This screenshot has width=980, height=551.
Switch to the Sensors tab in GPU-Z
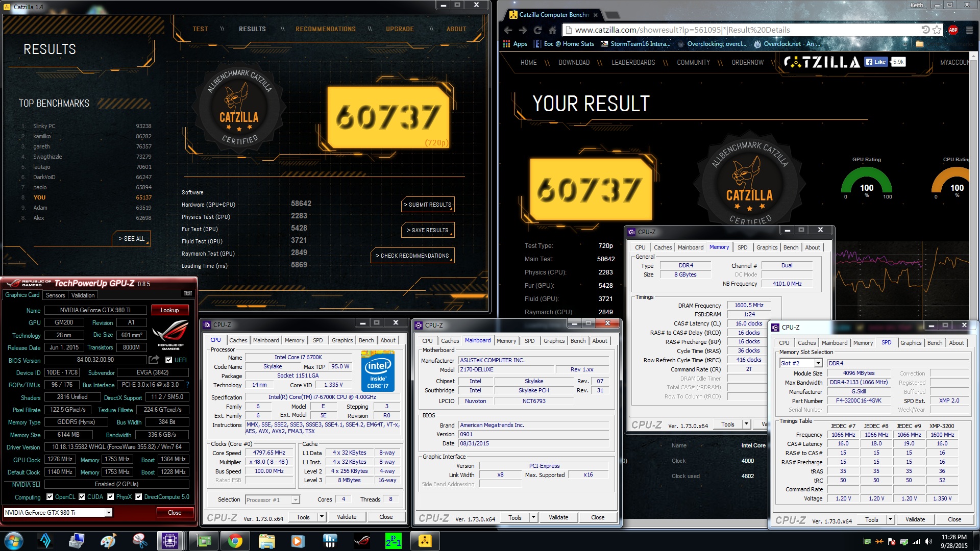55,295
